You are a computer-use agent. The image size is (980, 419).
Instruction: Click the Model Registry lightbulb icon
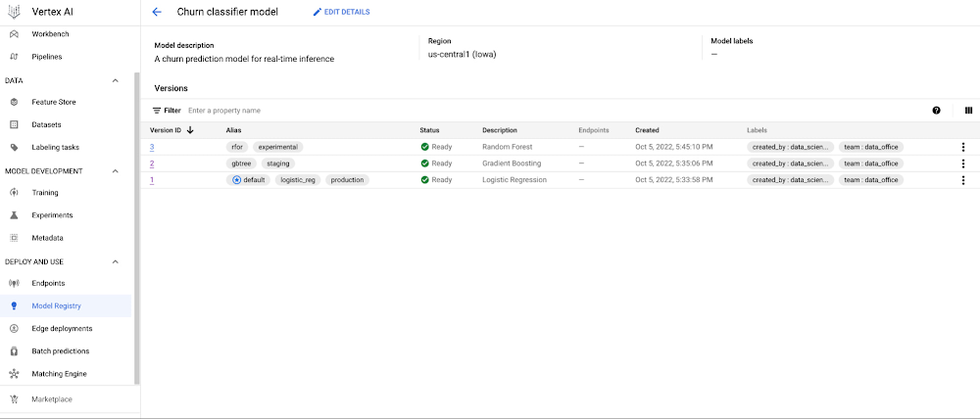tap(14, 306)
